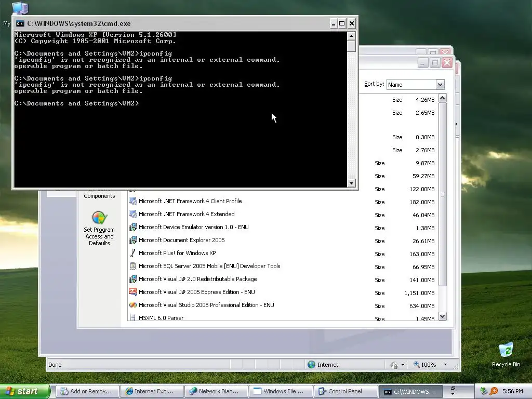Select Microsoft .NET Framework 4 Client Profile icon
Screen dimensions: 532x399
tap(132, 201)
